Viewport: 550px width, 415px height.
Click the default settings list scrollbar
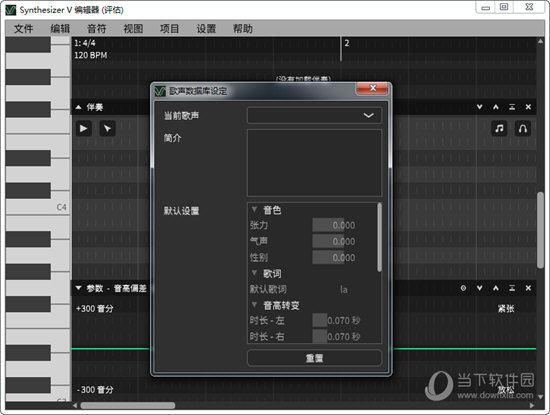[x=379, y=237]
